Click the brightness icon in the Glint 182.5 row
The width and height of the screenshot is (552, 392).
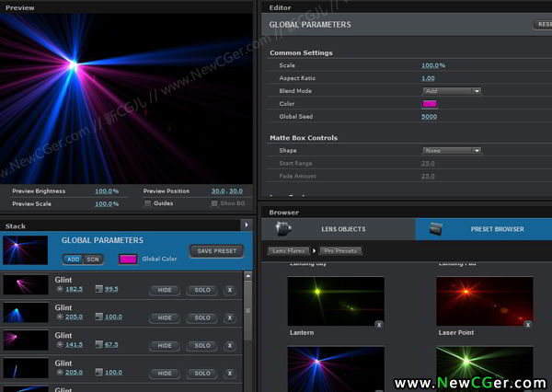pyautogui.click(x=60, y=289)
